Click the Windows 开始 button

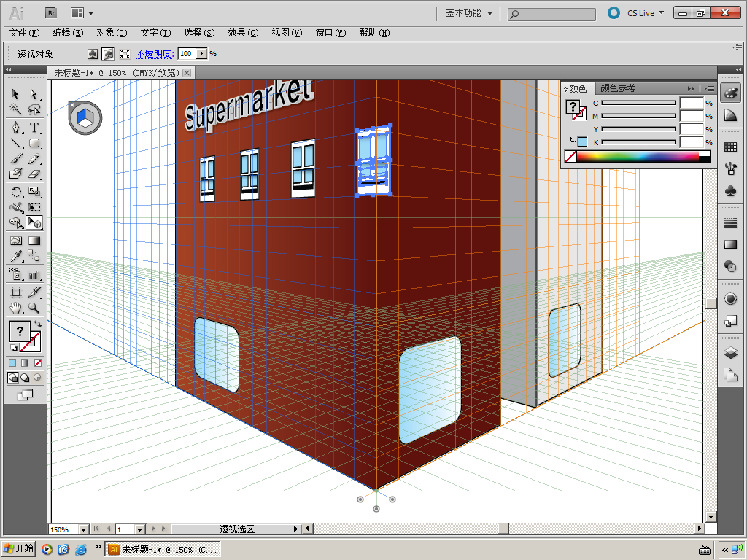[x=19, y=549]
